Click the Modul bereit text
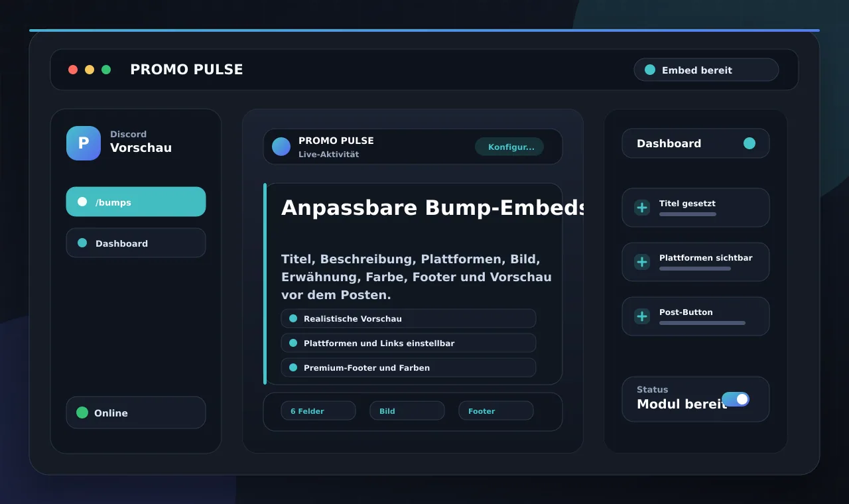The image size is (849, 504). tap(682, 405)
